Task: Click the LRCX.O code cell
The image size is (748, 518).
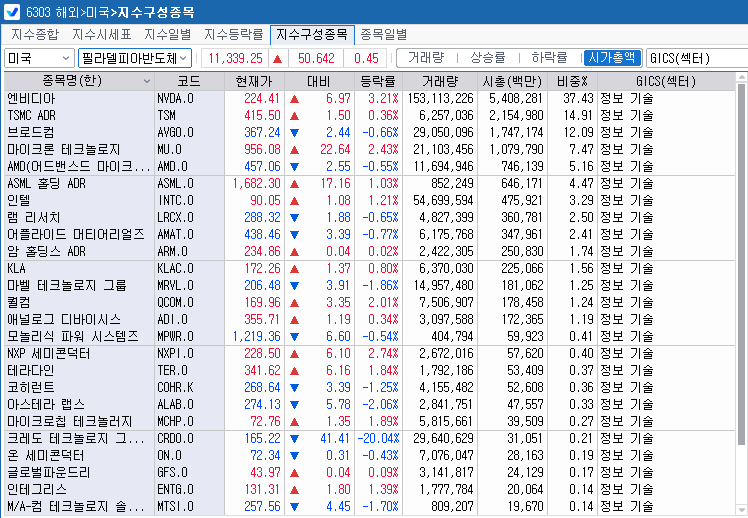Action: coord(189,218)
